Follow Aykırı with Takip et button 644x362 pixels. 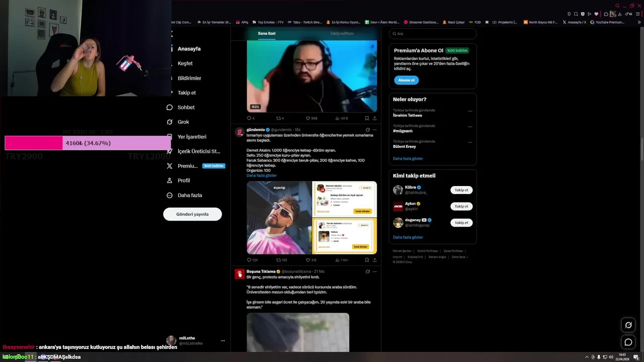tap(461, 206)
